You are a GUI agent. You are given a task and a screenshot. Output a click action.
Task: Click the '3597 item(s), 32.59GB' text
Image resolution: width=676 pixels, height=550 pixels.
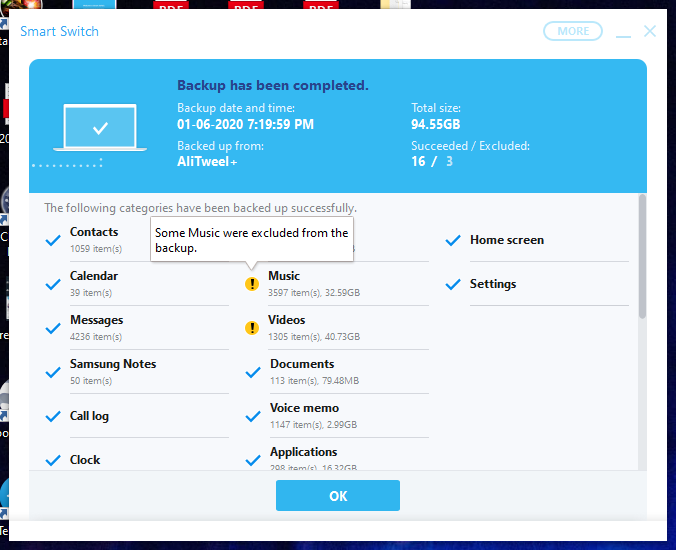coord(314,293)
